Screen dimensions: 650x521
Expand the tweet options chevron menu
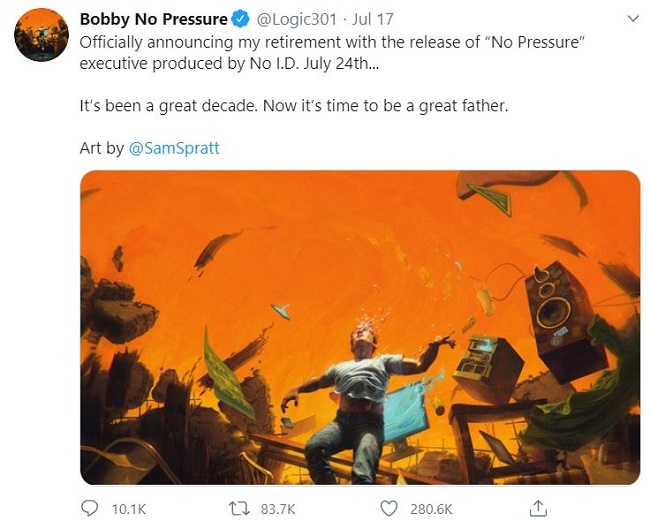pyautogui.click(x=633, y=19)
